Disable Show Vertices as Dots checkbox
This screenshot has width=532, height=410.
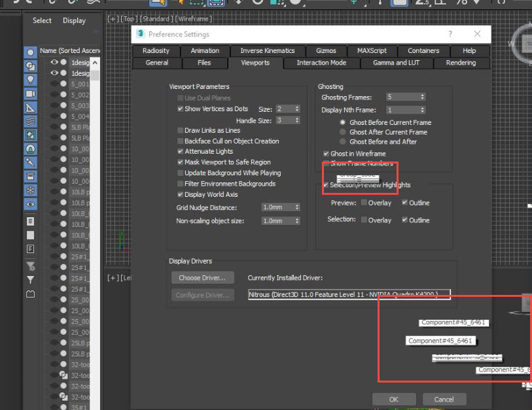coord(180,109)
